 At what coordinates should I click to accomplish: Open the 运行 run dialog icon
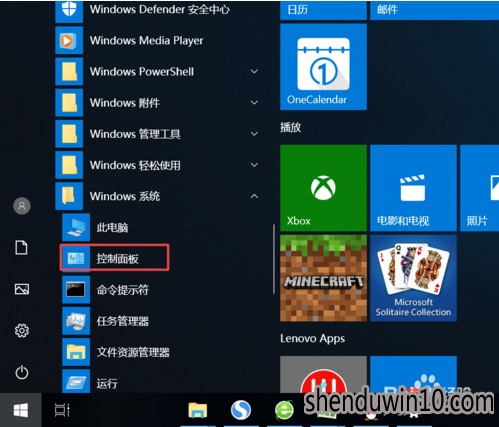76,381
